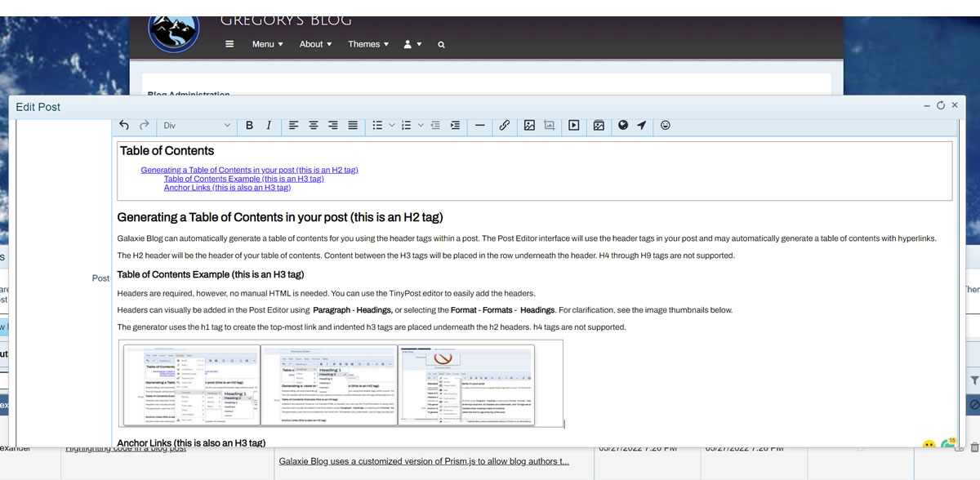Expand bullet list style options
This screenshot has height=480, width=980.
(392, 125)
